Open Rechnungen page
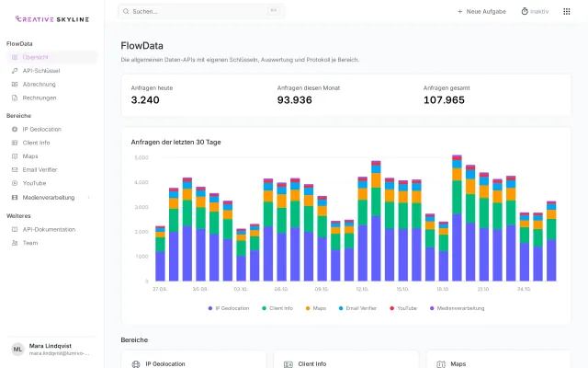588x368 pixels. click(x=52, y=98)
